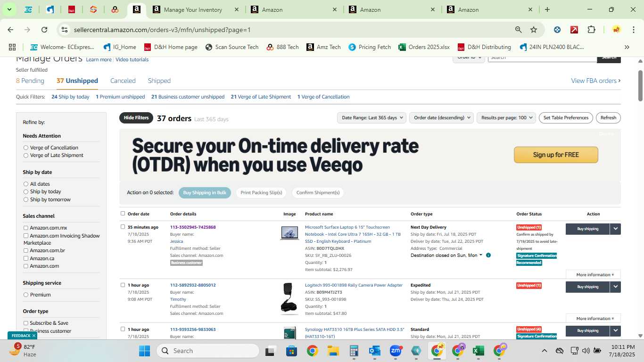Open Microsoft Store from the taskbar
Image resolution: width=644 pixels, height=362 pixels.
(x=291, y=351)
